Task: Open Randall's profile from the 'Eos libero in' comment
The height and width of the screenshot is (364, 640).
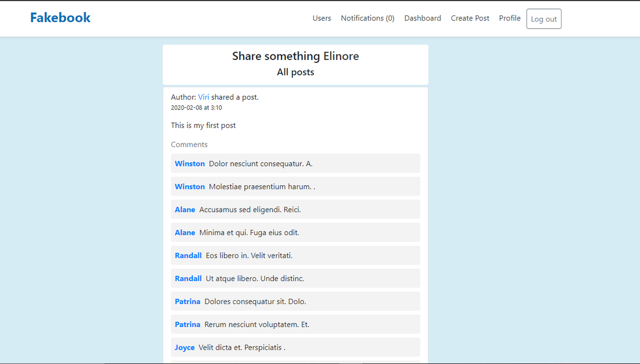Action: [188, 255]
